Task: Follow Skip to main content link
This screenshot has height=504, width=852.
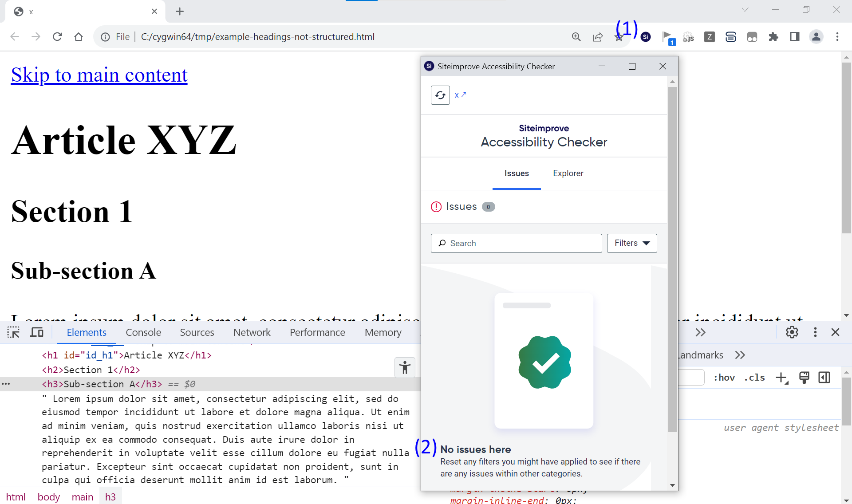Action: (99, 75)
